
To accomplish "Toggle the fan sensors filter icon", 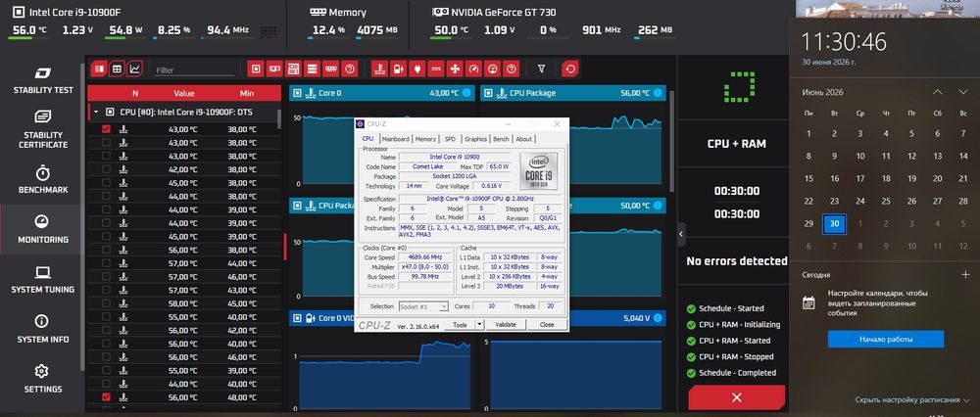I will 455,69.
